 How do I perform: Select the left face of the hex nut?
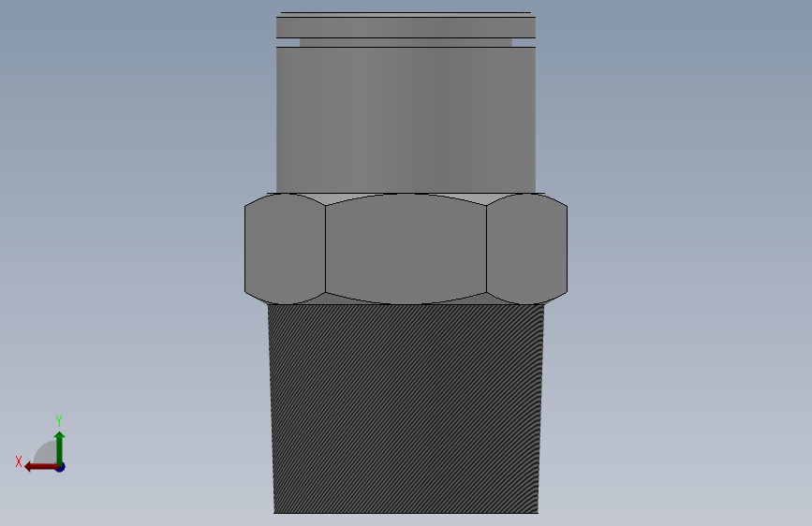[x=285, y=249]
